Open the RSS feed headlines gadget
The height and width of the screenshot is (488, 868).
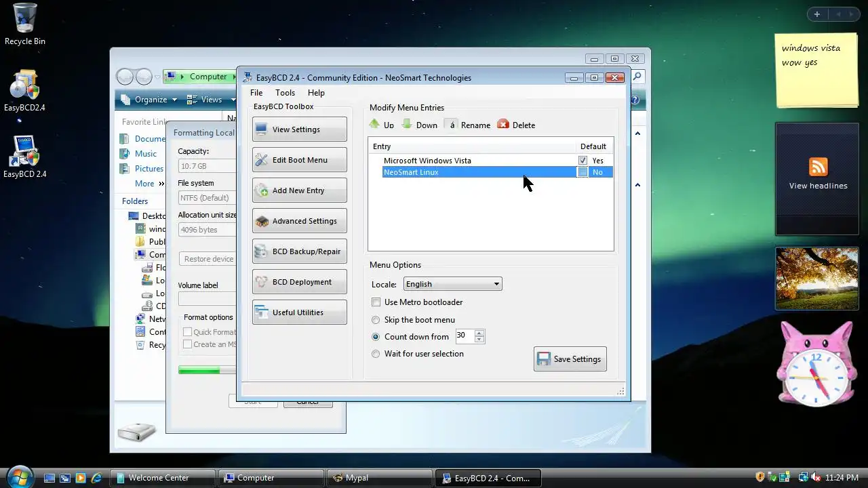pos(817,179)
